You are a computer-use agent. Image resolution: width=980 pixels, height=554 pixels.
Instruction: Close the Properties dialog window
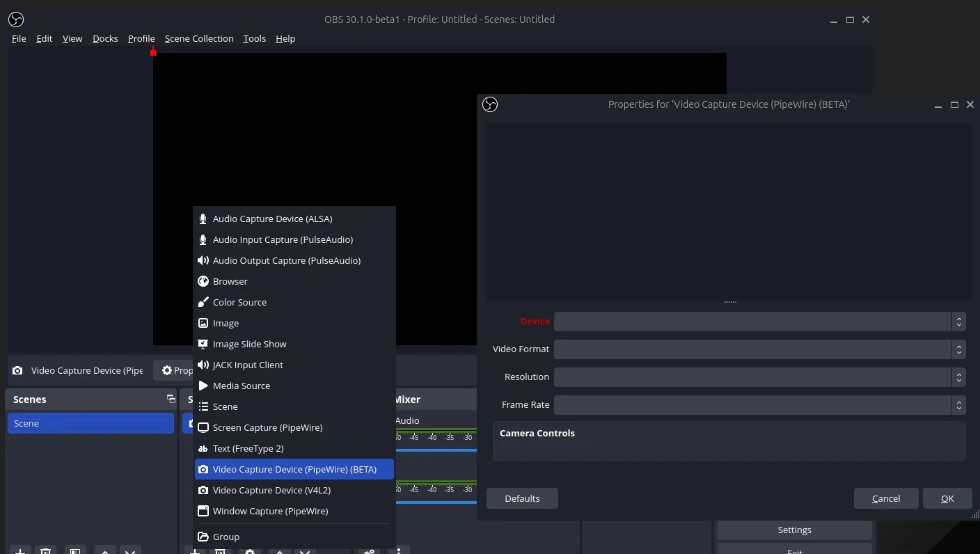click(970, 104)
